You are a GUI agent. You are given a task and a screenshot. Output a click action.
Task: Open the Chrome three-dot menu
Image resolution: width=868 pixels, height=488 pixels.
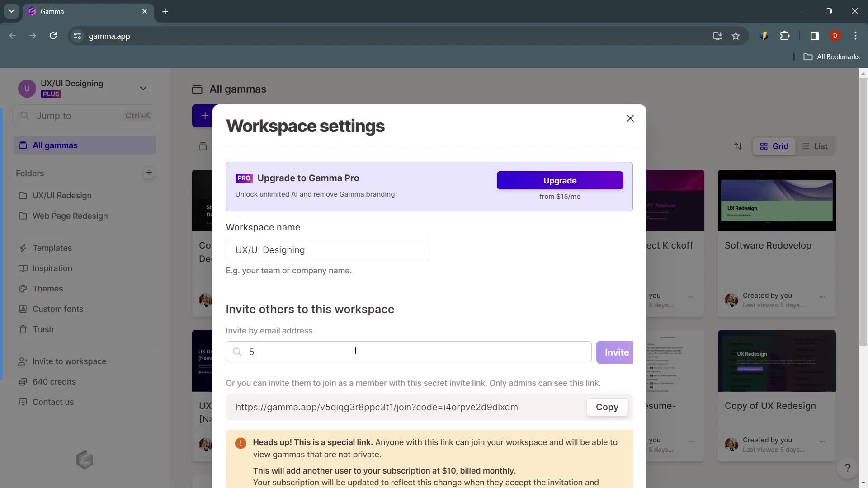[x=855, y=36]
